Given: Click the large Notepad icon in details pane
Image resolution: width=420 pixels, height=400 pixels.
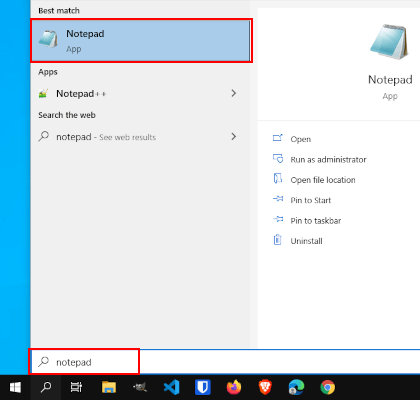Looking at the screenshot, I should [389, 42].
